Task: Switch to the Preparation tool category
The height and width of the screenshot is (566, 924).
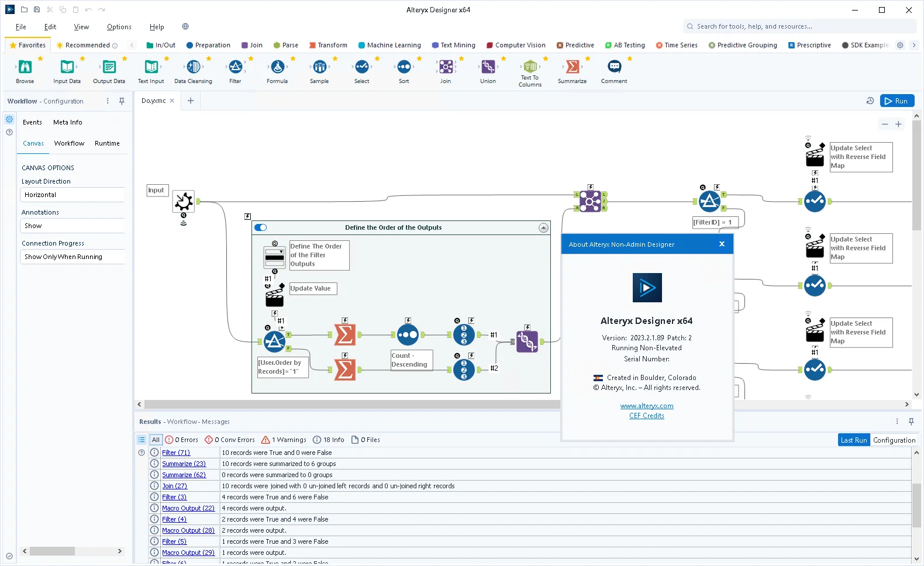Action: click(208, 45)
